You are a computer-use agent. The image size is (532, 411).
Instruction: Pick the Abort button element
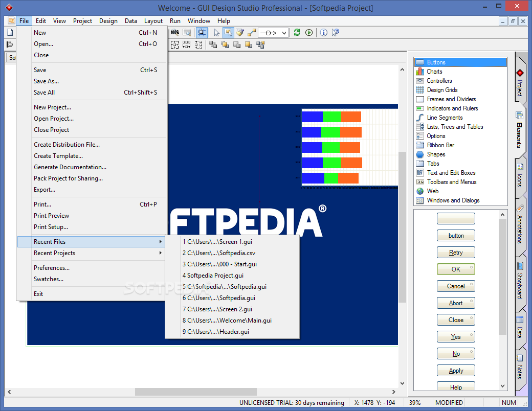(x=456, y=303)
